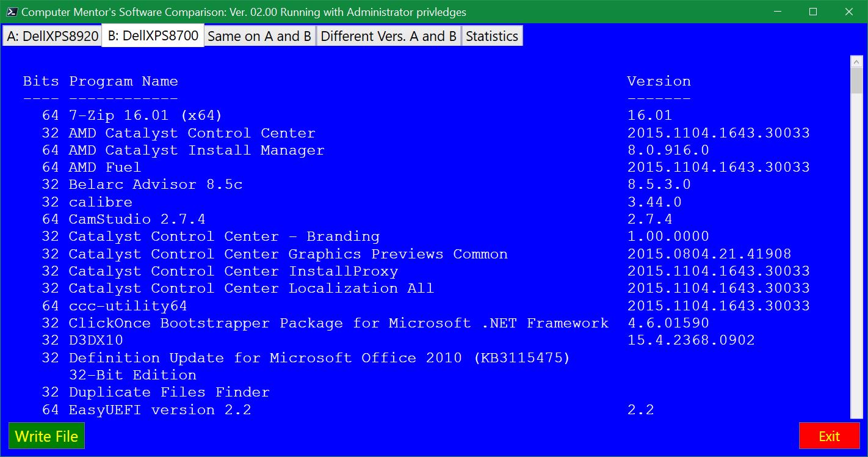Switch to the A: DellXPS8920 tab
This screenshot has width=868, height=457.
[52, 36]
